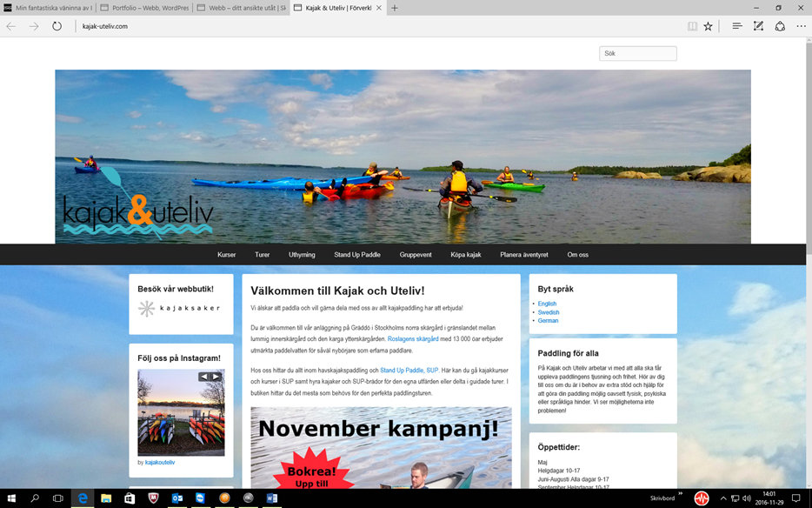The image size is (812, 508).
Task: Show hidden system tray icons
Action: point(723,498)
